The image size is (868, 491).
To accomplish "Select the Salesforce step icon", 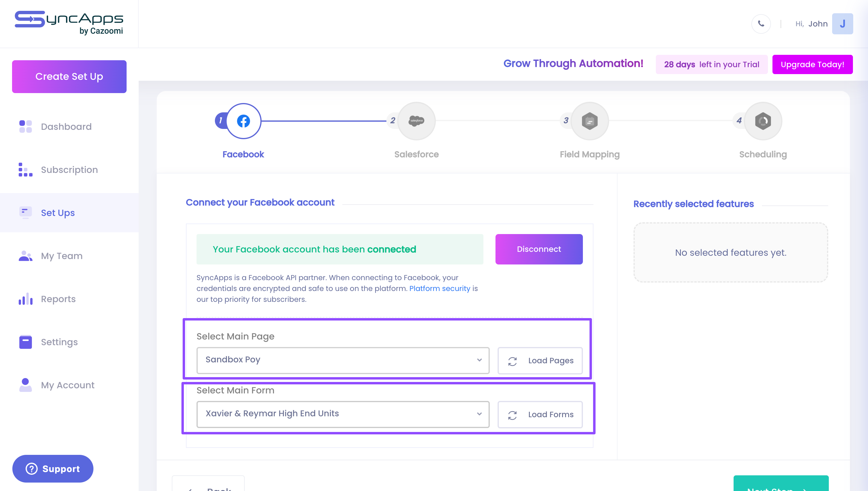I will (x=416, y=121).
